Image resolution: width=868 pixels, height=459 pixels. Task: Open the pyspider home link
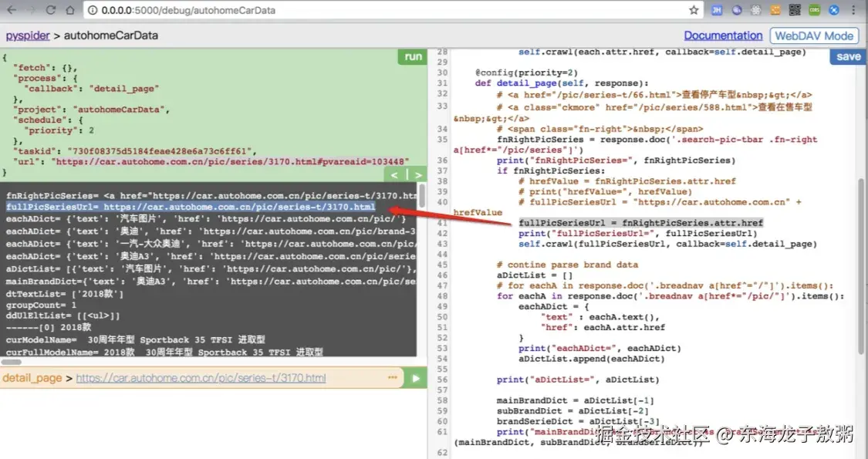point(28,35)
